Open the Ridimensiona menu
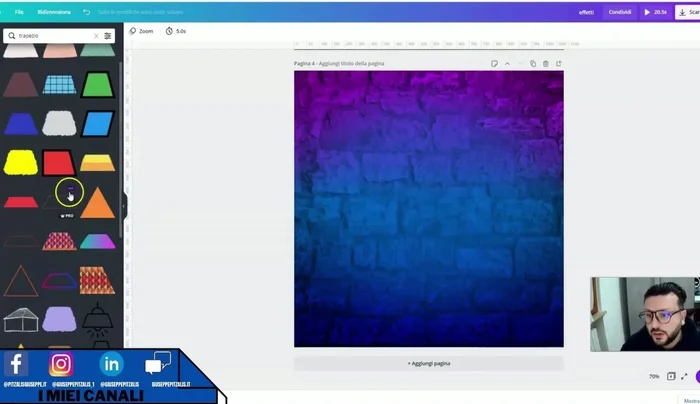 point(54,12)
